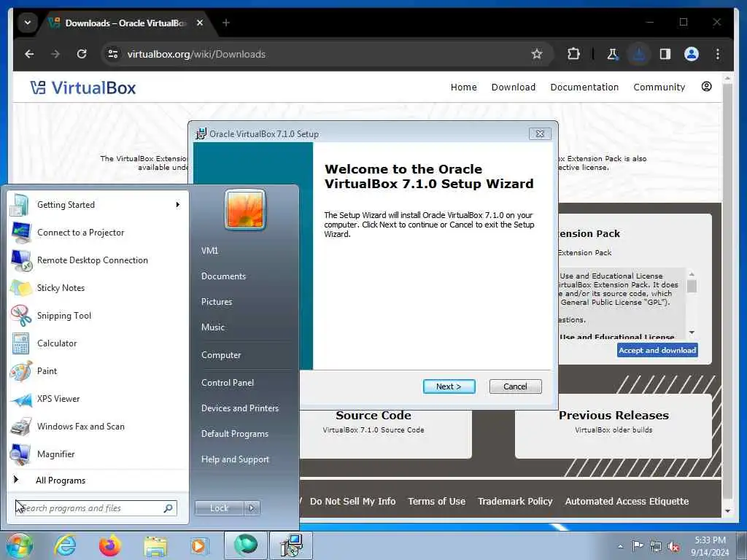Image resolution: width=747 pixels, height=560 pixels.
Task: Open Automated Access Etiquette link
Action: [627, 501]
